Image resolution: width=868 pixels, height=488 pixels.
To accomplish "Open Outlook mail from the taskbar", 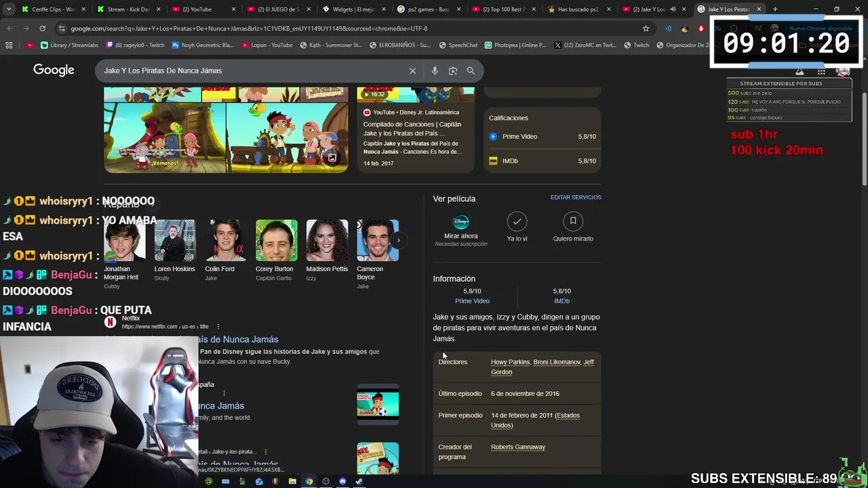I will [259, 481].
